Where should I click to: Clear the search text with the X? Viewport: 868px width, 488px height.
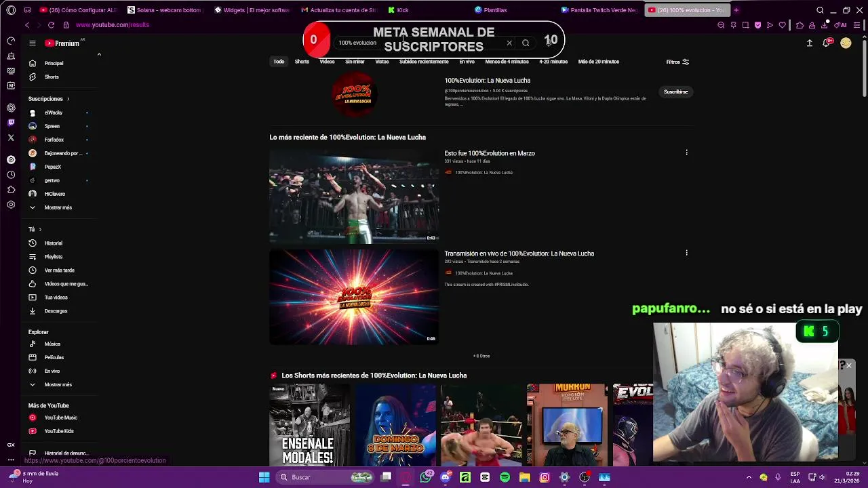(x=509, y=43)
